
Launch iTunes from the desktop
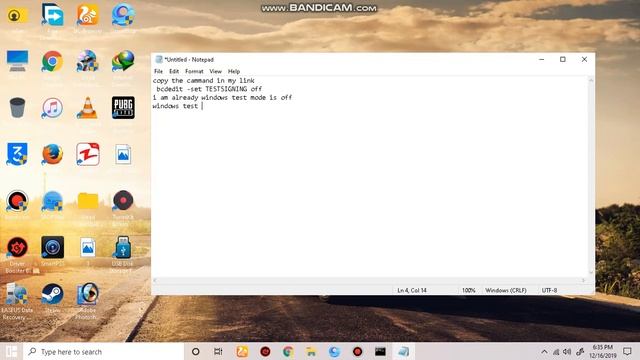pyautogui.click(x=52, y=108)
